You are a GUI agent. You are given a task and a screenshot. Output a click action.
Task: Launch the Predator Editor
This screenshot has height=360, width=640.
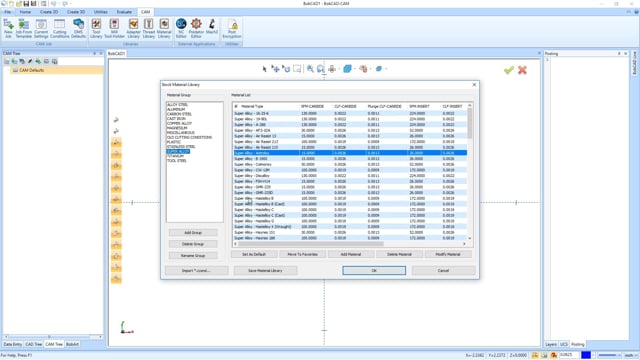click(196, 29)
